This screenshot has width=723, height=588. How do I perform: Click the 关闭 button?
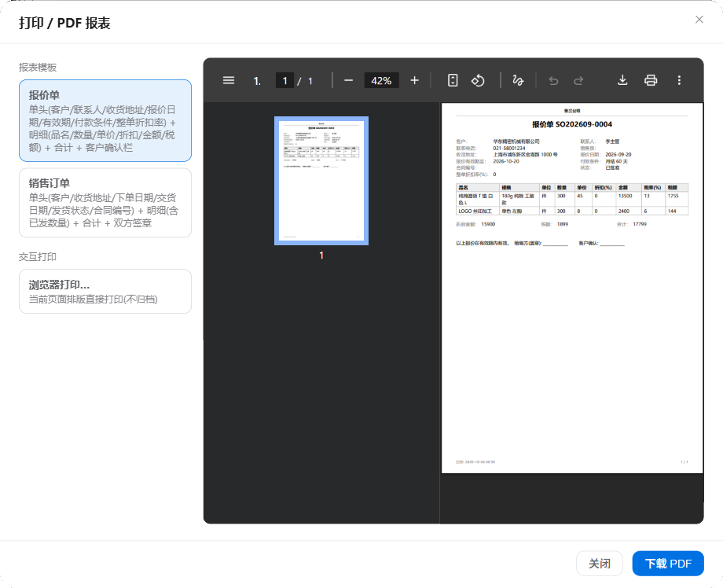600,563
